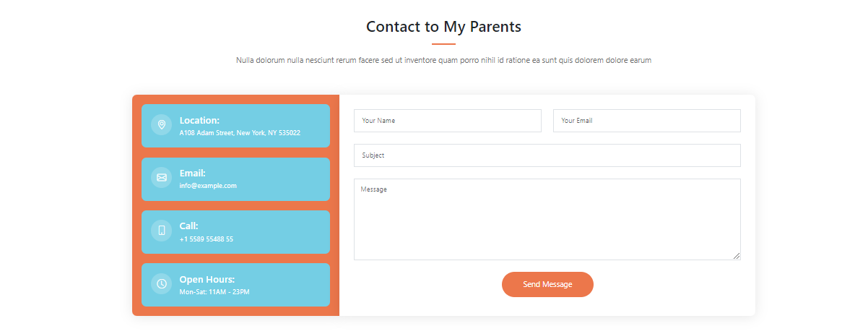
Task: Focus the Your Name field
Action: pyautogui.click(x=448, y=121)
